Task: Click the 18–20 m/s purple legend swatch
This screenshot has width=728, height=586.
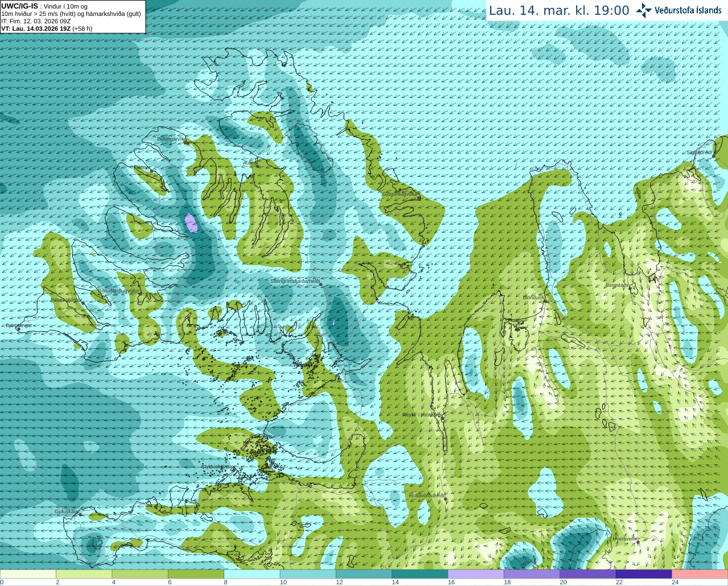Action: (532, 574)
